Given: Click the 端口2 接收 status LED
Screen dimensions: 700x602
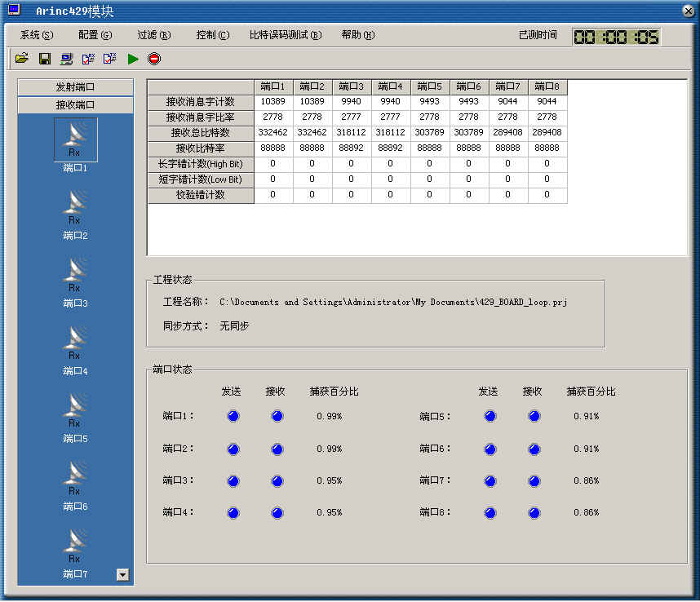Looking at the screenshot, I should coord(277,449).
